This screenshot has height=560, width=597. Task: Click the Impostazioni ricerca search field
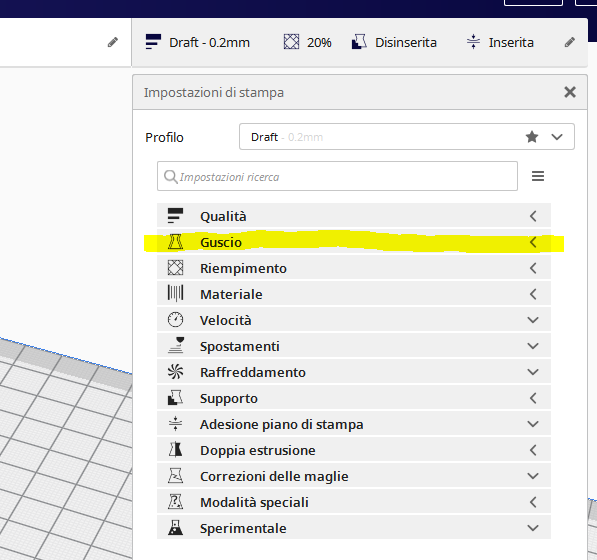(x=337, y=176)
